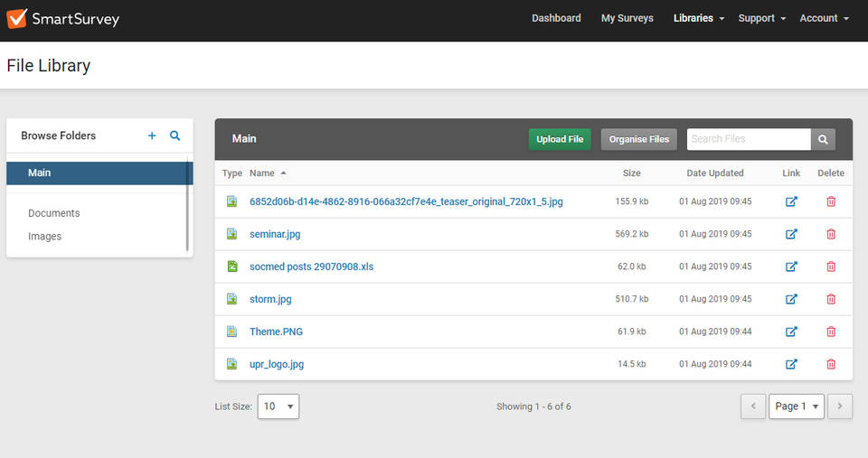The image size is (868, 458).
Task: Click the file type icon for socmed posts xls
Action: point(231,266)
